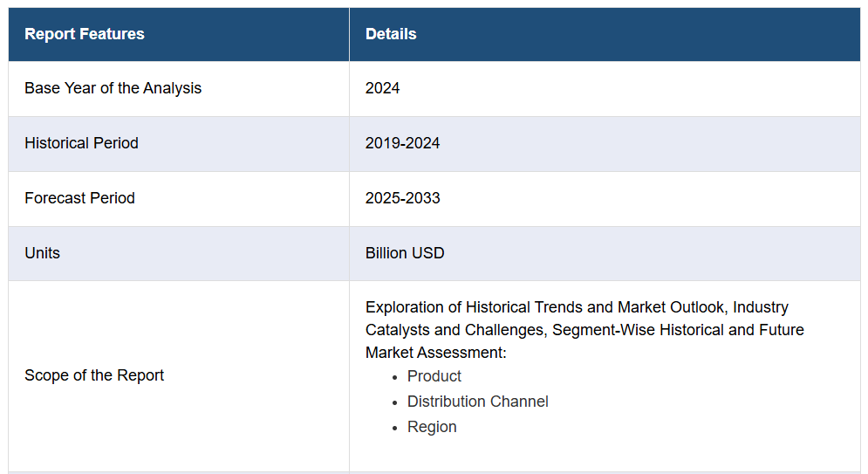
Task: Select the Historical Period label cell
Action: tap(179, 144)
